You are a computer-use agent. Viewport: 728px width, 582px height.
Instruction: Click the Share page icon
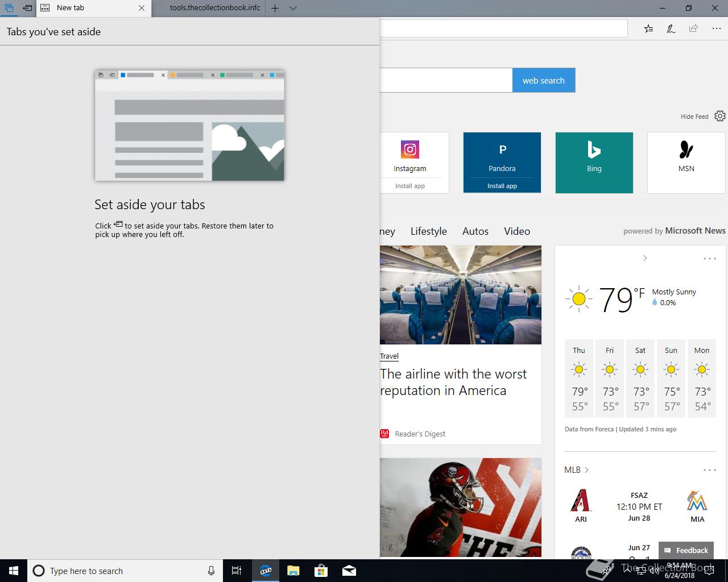tap(693, 28)
